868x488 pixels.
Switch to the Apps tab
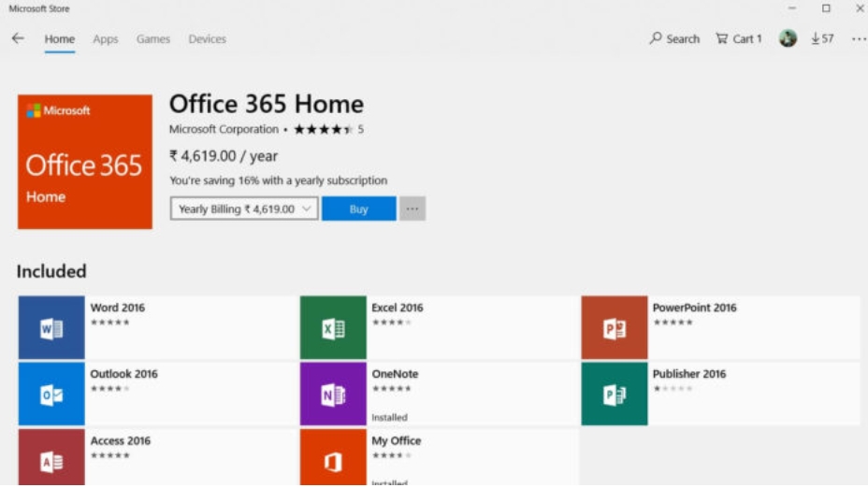tap(106, 39)
